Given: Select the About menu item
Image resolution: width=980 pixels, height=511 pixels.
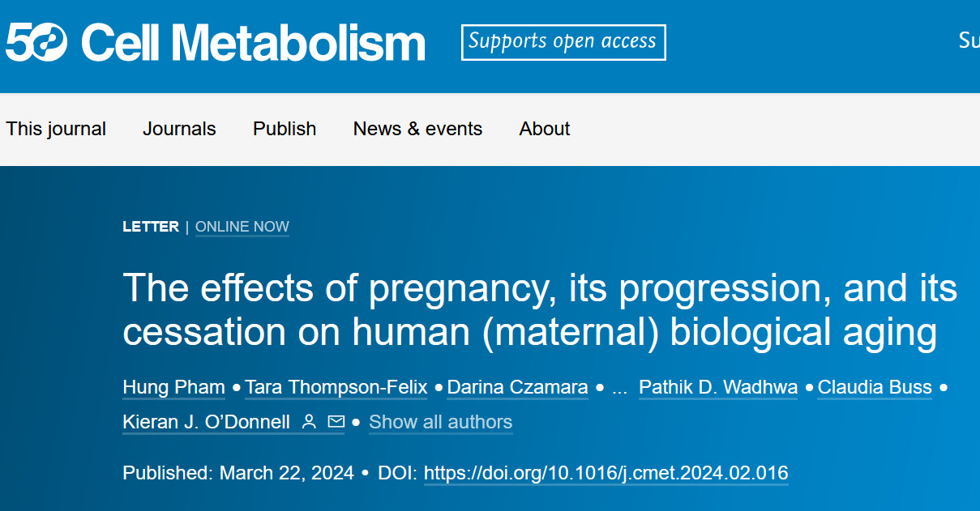Looking at the screenshot, I should tap(545, 129).
